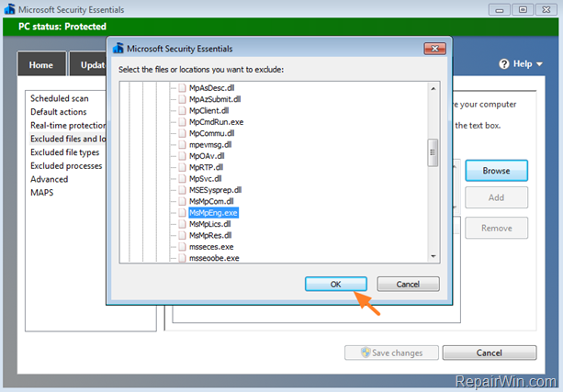Close the exclude files dialog
Viewport: 563px width, 392px height.
coord(434,48)
